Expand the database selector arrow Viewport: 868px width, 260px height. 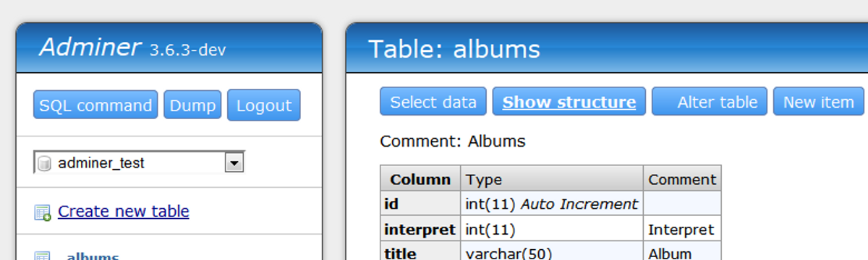(x=234, y=163)
